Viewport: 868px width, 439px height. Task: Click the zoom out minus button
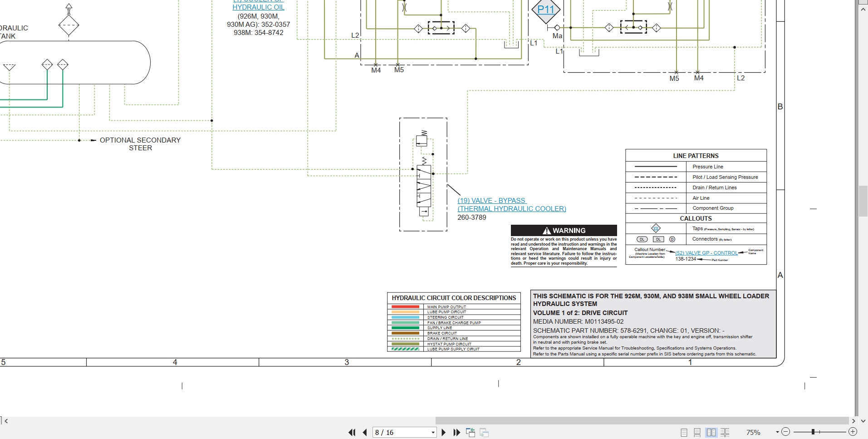pyautogui.click(x=786, y=432)
